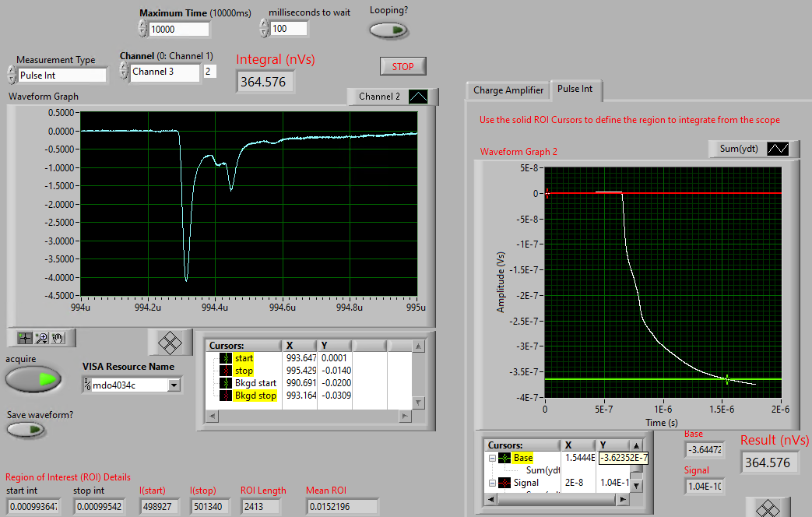Click the cursor mover diamond below Waveform Graph

[170, 342]
